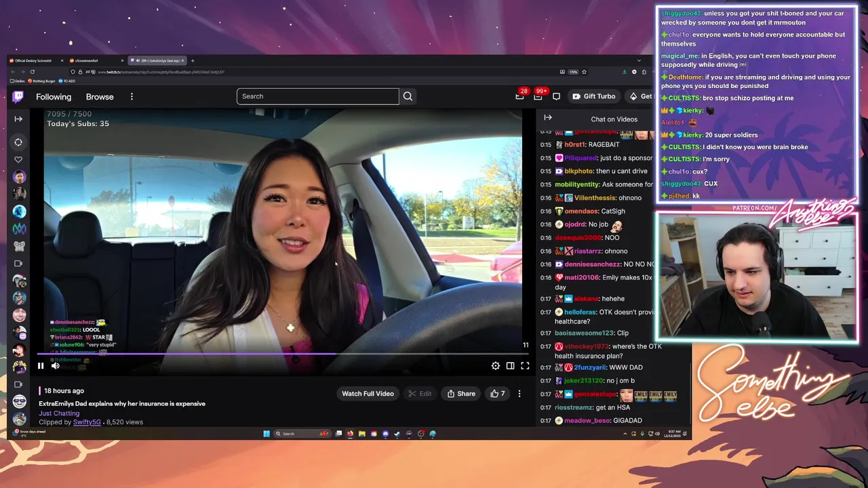Open the taskbar clock showing 9:37 AM

tap(671, 434)
